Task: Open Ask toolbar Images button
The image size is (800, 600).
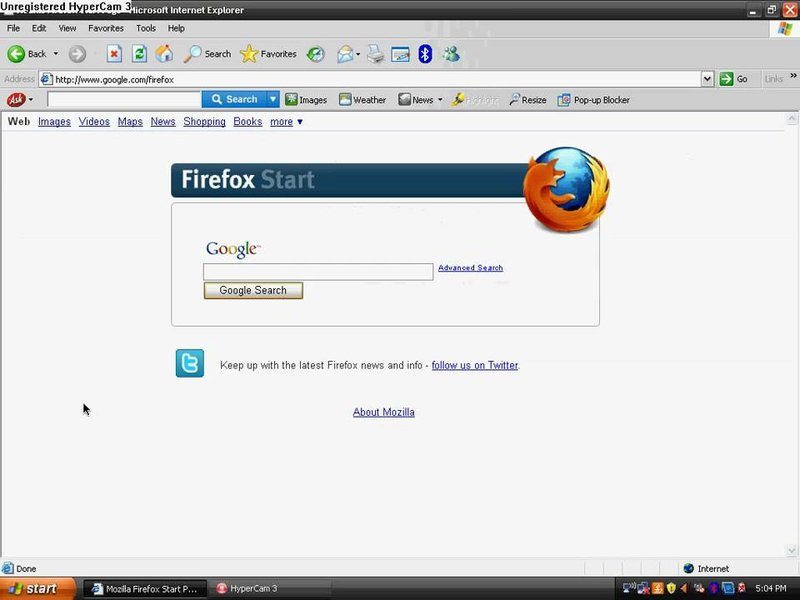Action: tap(306, 99)
